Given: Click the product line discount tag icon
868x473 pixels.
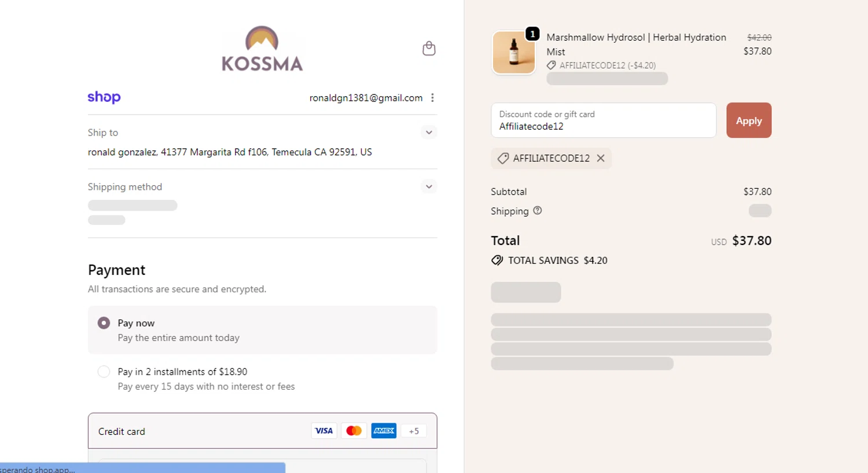Looking at the screenshot, I should tap(551, 65).
